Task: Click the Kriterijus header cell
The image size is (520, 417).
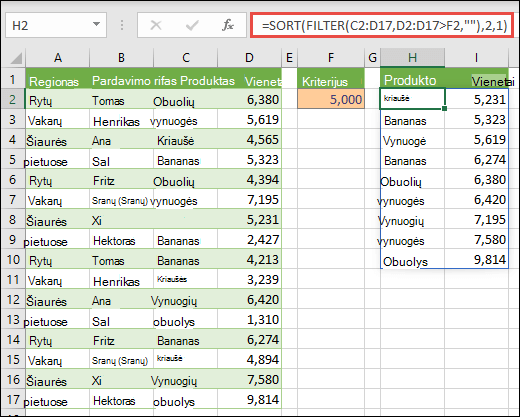Action: coord(331,79)
